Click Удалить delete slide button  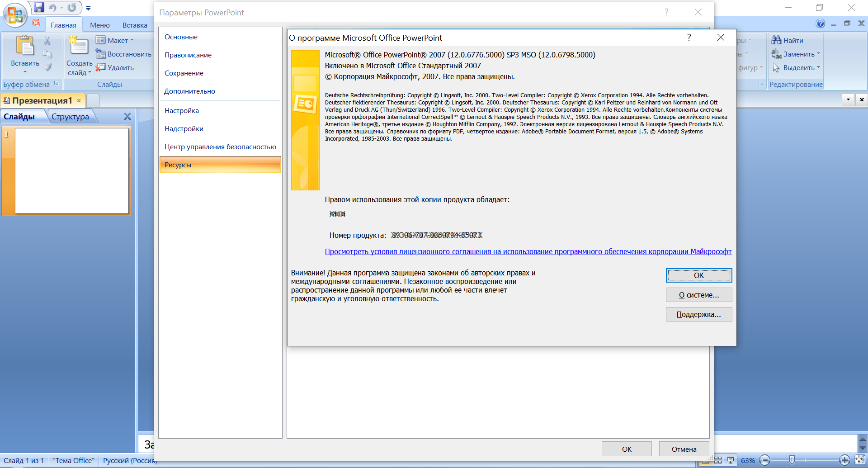(115, 67)
